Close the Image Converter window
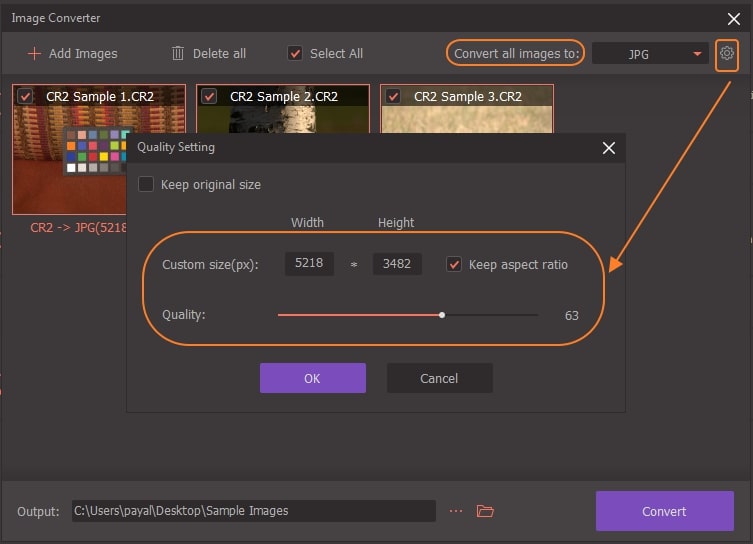753x544 pixels. coord(733,18)
